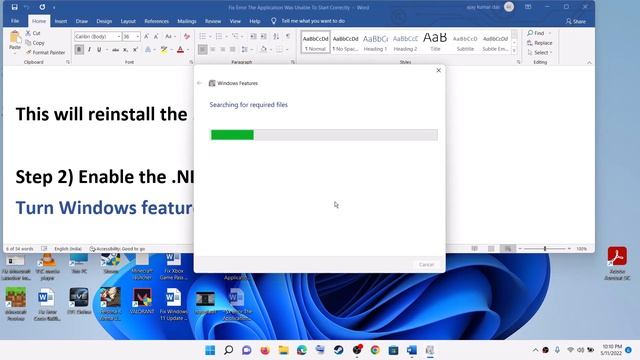Click Find in Editing group

[536, 33]
